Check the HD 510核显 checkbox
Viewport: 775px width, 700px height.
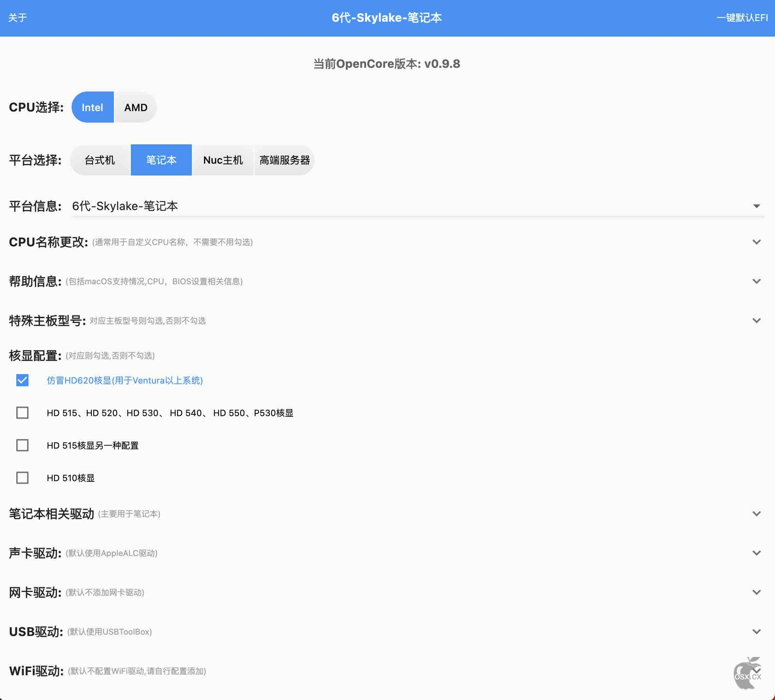click(22, 477)
